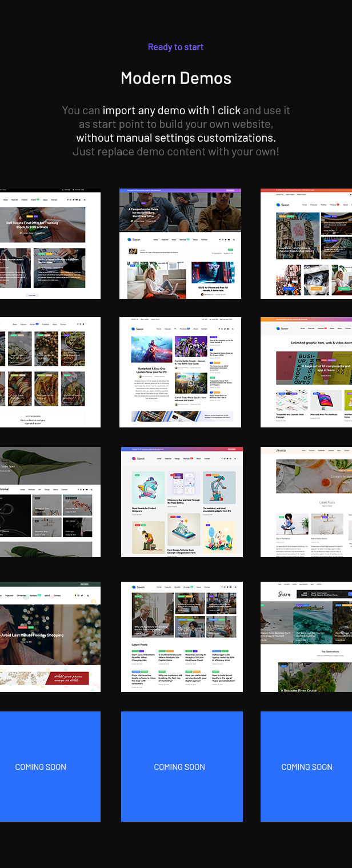Open the Last Minute Holiday Shopping demo thumbnail
352x868 pixels.
(50, 637)
